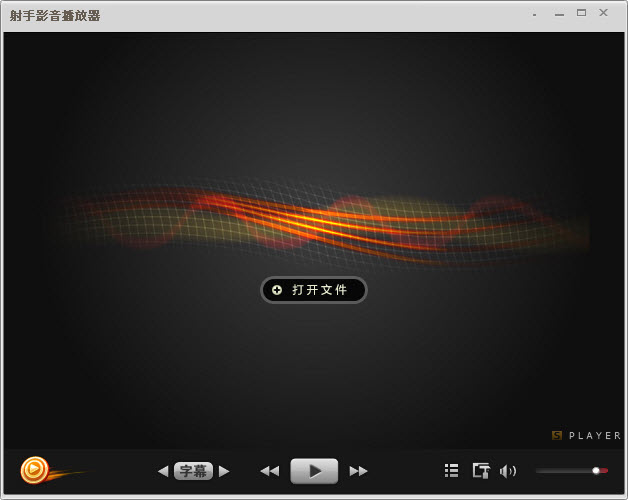
Task: Click the S PLAYER watermark logo
Action: 586,436
